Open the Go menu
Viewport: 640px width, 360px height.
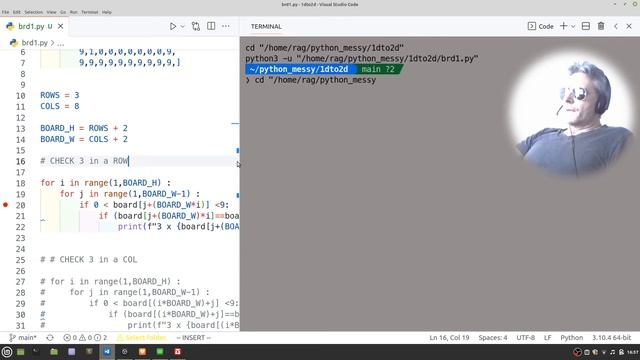coord(63,12)
